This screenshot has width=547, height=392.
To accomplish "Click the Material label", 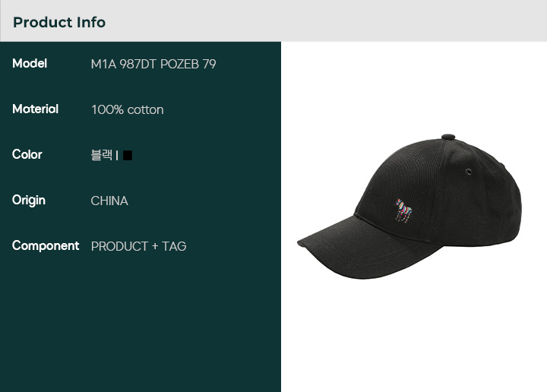I will 35,109.
